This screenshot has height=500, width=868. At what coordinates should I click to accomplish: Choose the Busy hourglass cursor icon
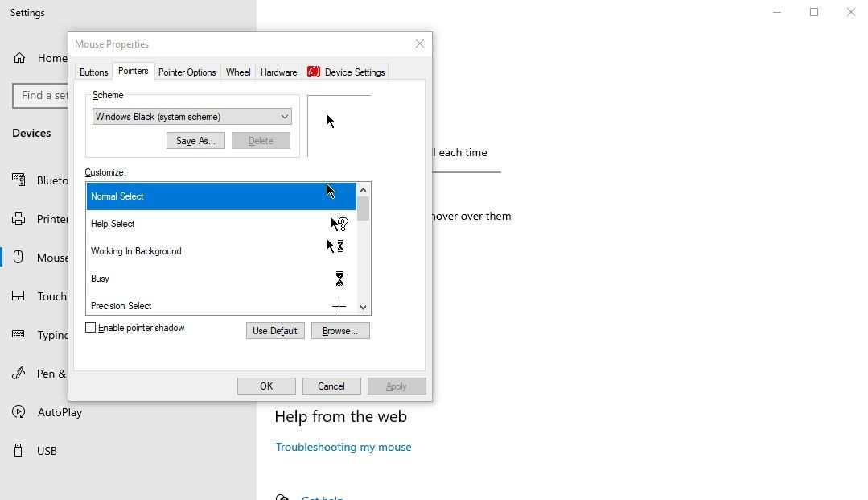pyautogui.click(x=340, y=279)
